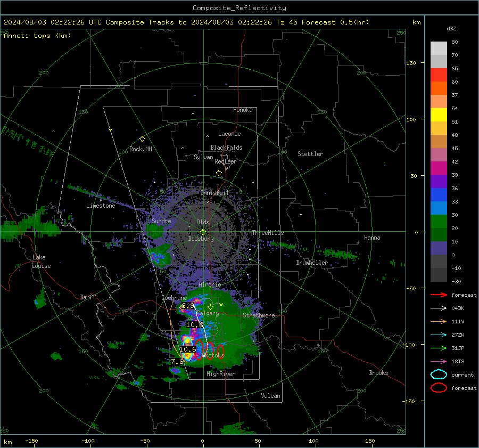Click the Sundre town label
Image resolution: width=479 pixels, height=448 pixels.
pos(161,221)
